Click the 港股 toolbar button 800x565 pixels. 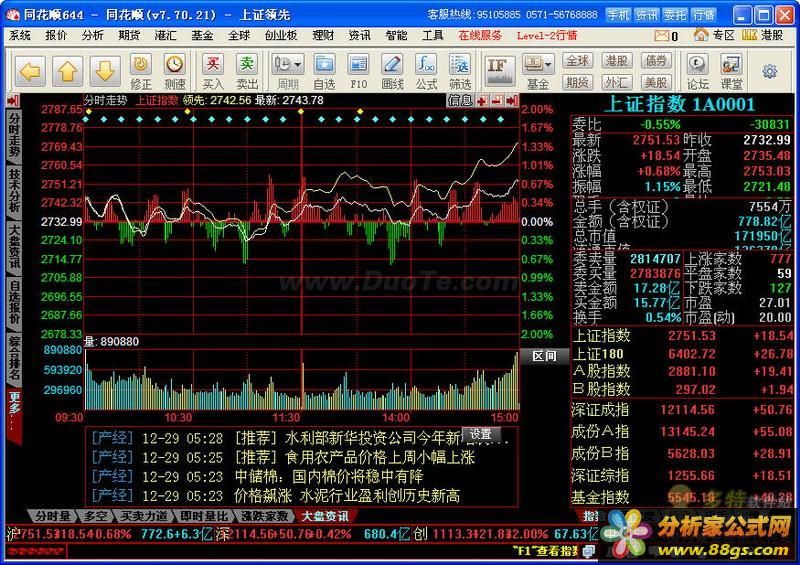pyautogui.click(x=616, y=61)
